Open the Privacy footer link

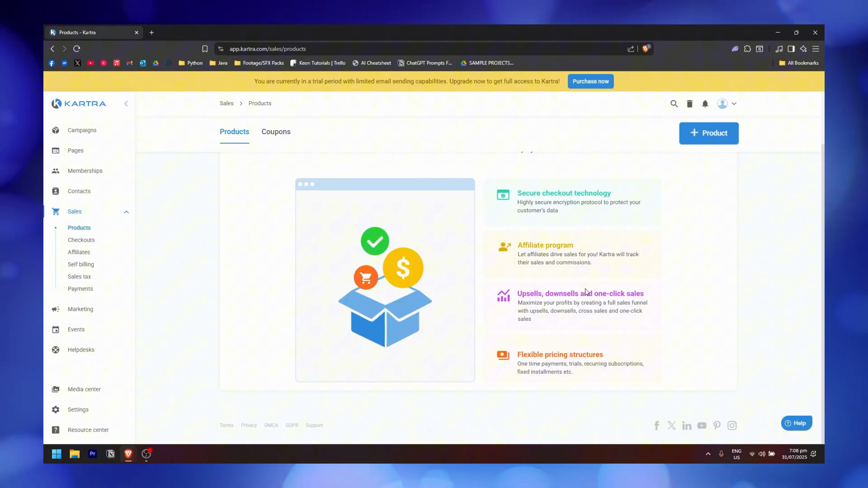pos(249,426)
